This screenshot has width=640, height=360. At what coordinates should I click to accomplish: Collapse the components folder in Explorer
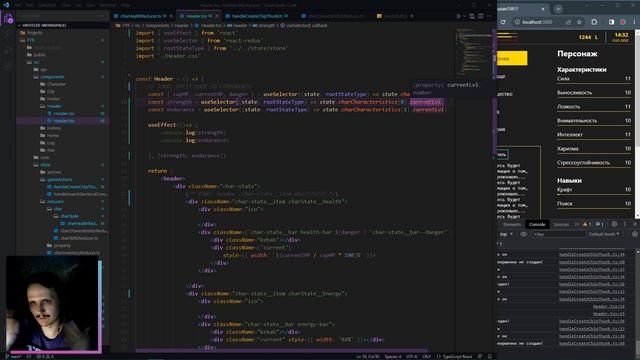point(52,77)
